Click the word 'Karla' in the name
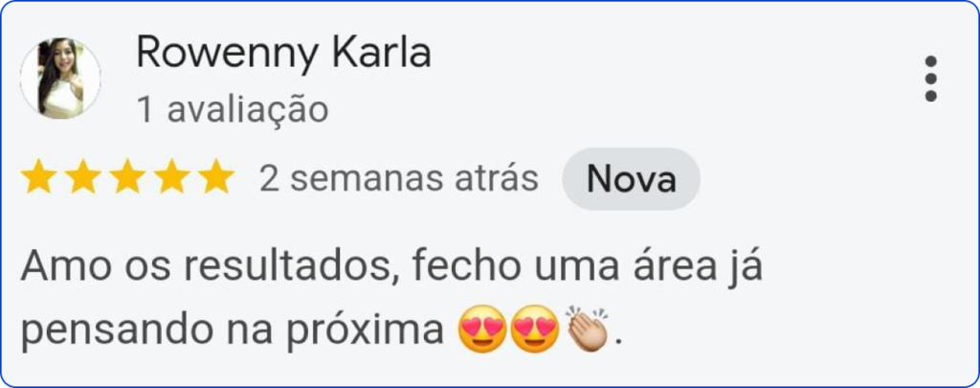Screen dimensions: 980x388 click(381, 53)
